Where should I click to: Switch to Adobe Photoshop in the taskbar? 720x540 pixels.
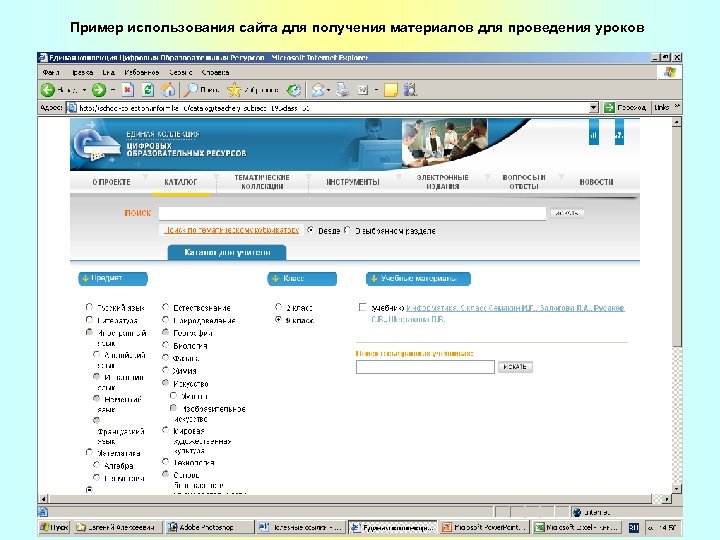click(x=208, y=527)
